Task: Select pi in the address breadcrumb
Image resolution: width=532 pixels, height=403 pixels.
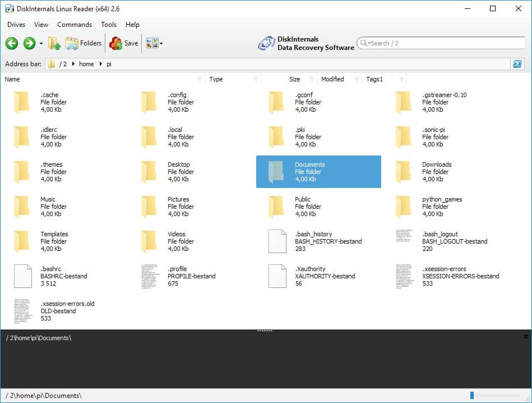Action: coord(109,64)
